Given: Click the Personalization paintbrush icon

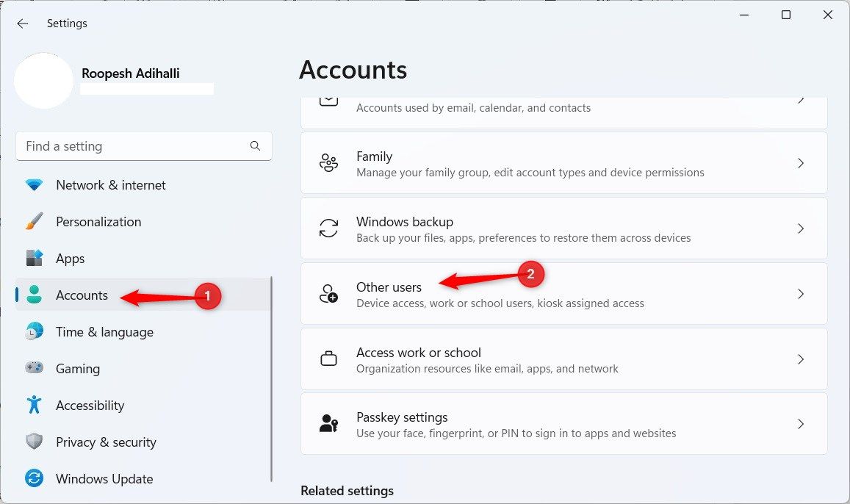Looking at the screenshot, I should tap(34, 222).
